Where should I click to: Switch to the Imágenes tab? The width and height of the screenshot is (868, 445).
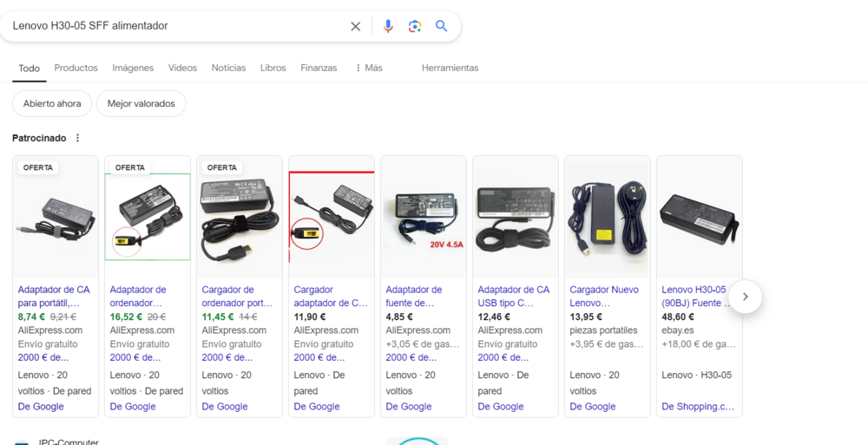[133, 68]
